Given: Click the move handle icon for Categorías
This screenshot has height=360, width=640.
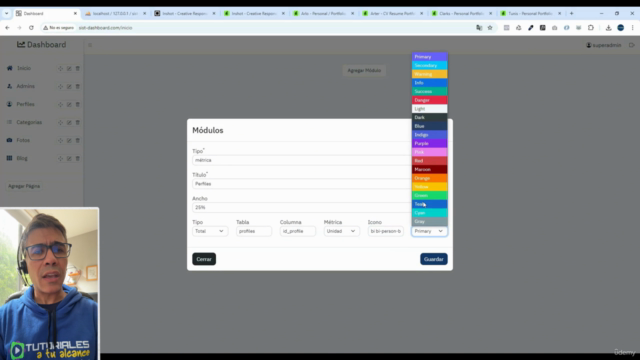Looking at the screenshot, I should pyautogui.click(x=60, y=122).
